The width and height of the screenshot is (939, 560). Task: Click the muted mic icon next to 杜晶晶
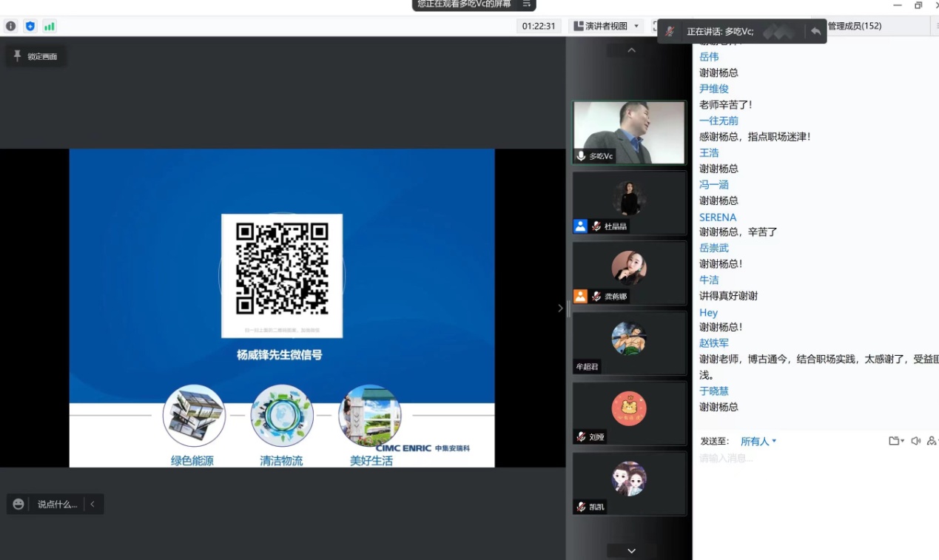[x=596, y=226]
